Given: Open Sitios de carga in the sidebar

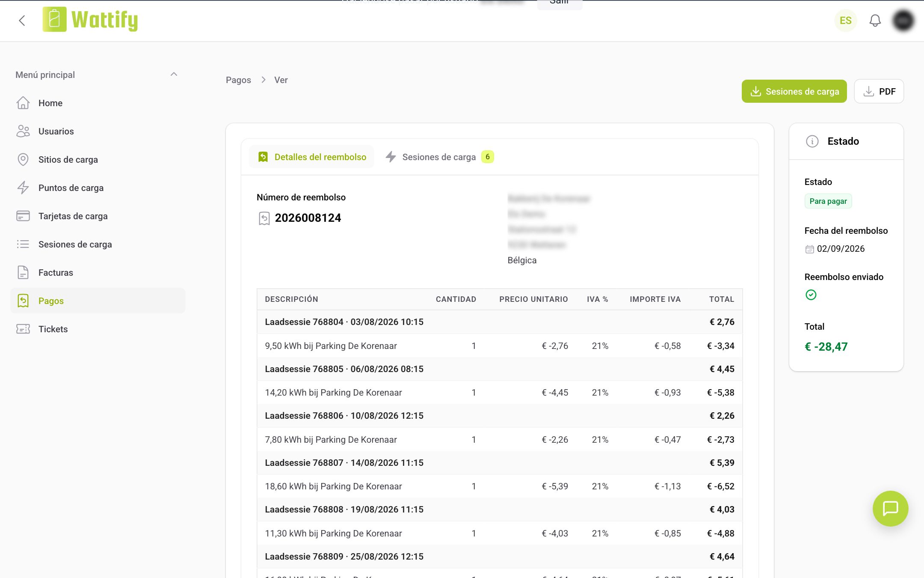Looking at the screenshot, I should tap(98, 160).
